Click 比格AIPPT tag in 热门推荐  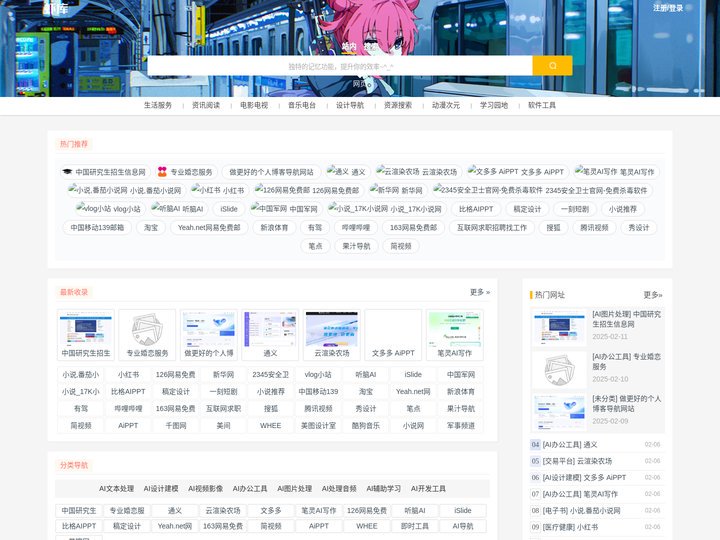click(x=476, y=209)
